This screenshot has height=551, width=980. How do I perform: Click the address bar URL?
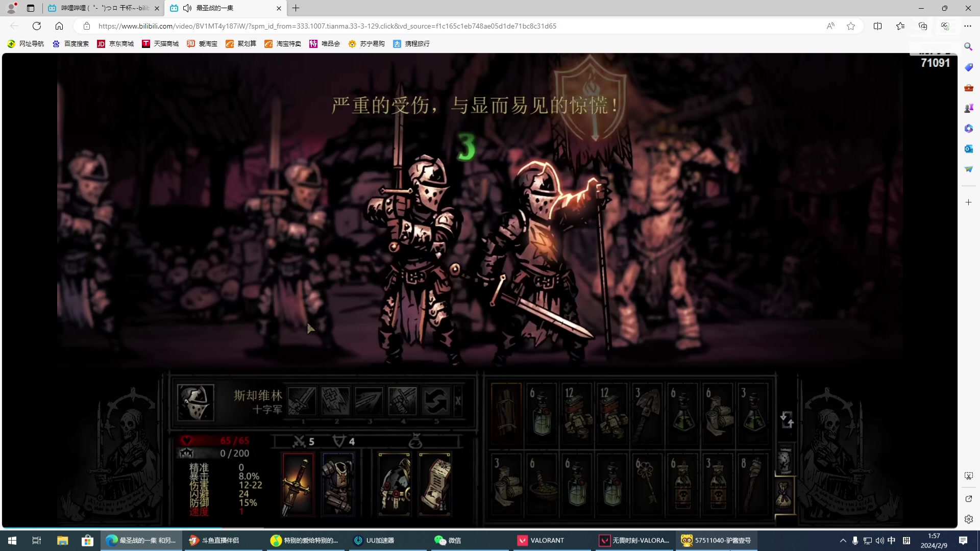coord(327,26)
